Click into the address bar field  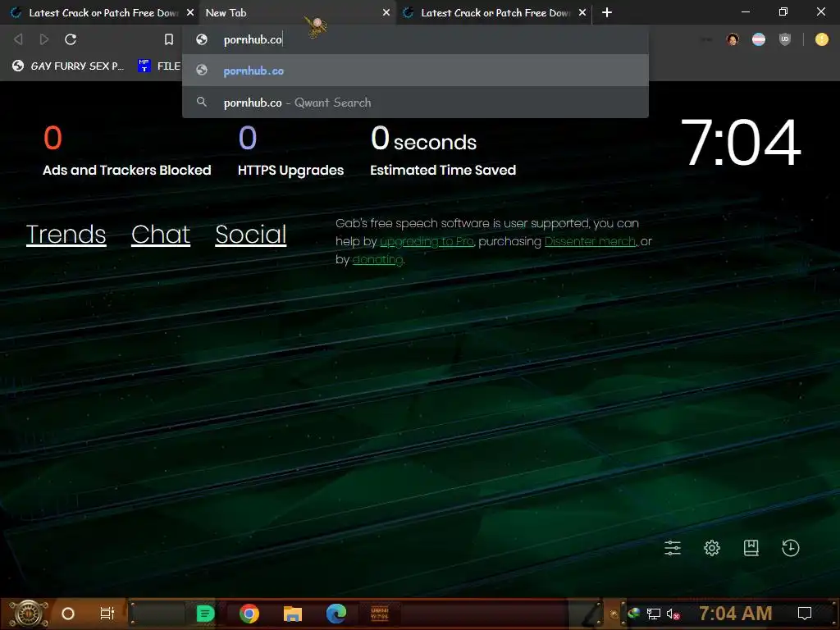pyautogui.click(x=415, y=39)
